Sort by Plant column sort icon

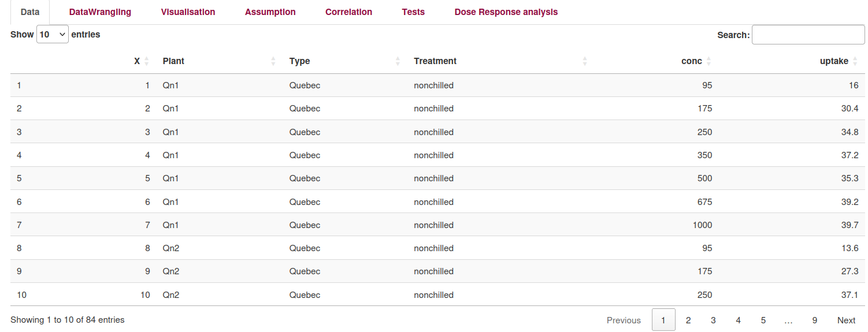click(273, 61)
